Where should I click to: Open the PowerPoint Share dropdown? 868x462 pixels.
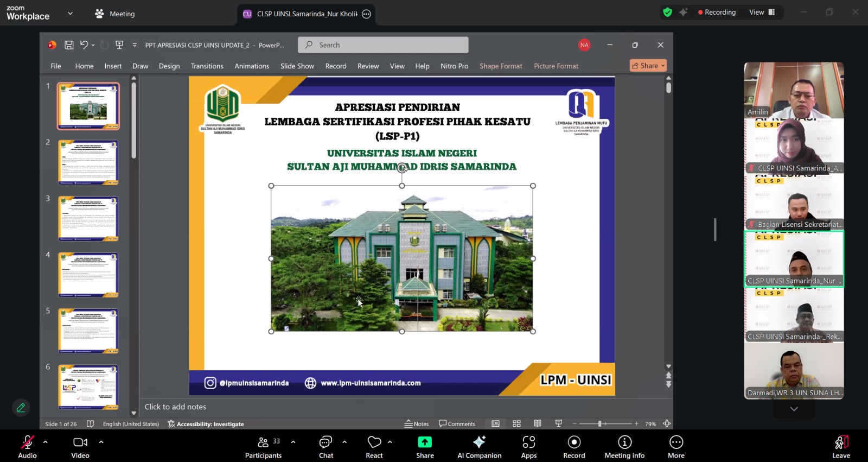coord(648,66)
